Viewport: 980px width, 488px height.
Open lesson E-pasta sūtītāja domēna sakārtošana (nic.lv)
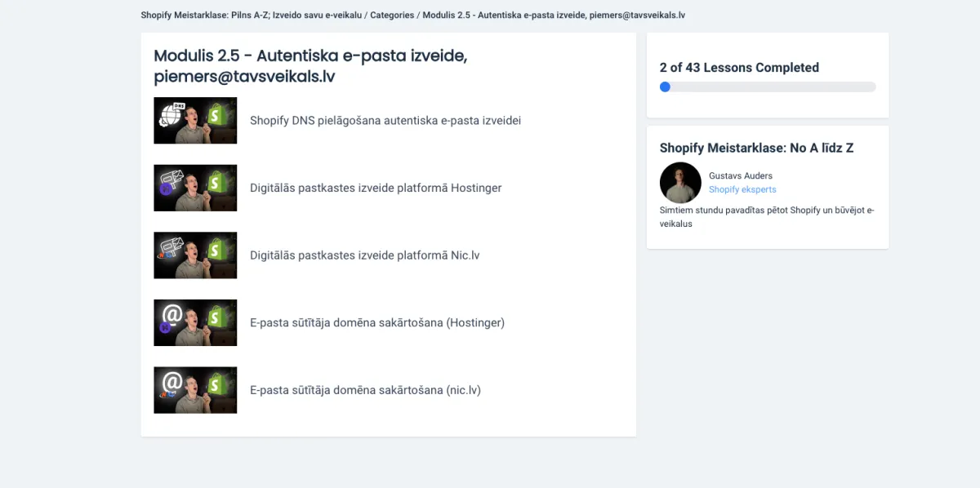[365, 390]
